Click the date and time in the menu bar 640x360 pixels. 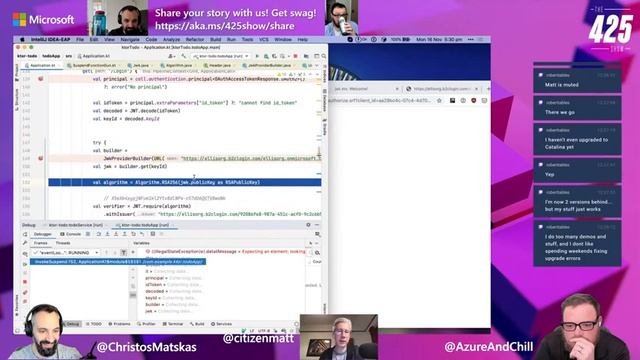pyautogui.click(x=439, y=40)
